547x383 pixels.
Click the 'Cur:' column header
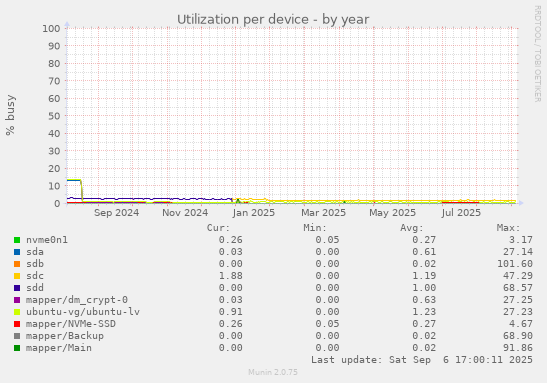coord(218,228)
